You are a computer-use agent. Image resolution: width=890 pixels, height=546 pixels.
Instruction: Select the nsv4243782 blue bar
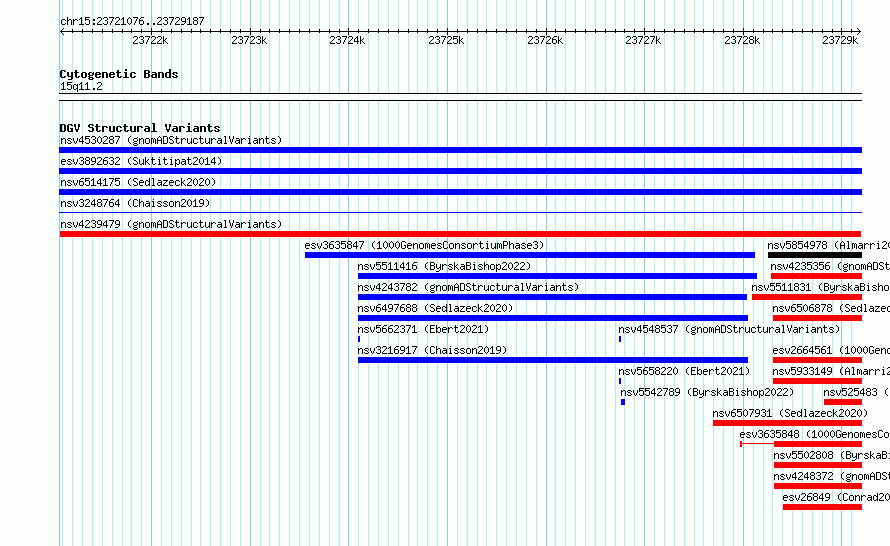click(552, 297)
